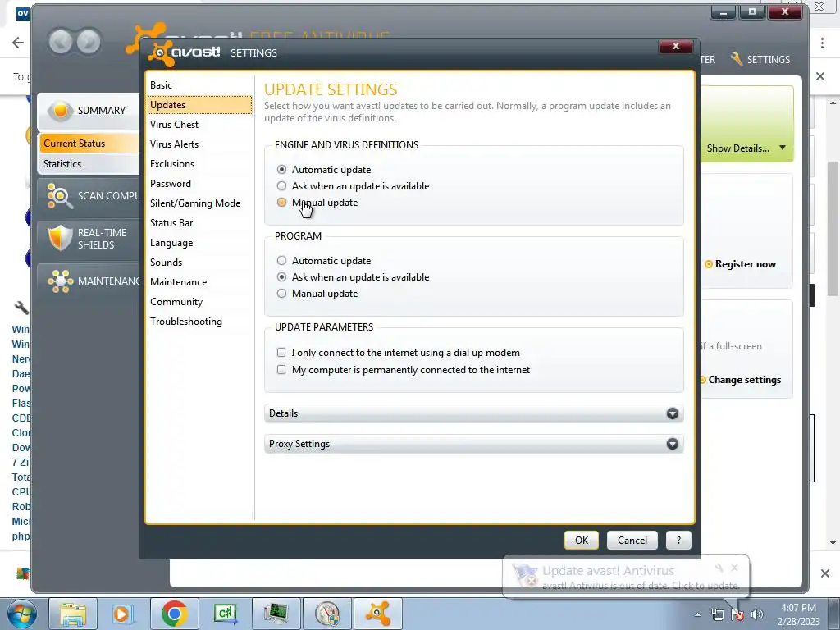Show hidden system tray icons

(697, 614)
